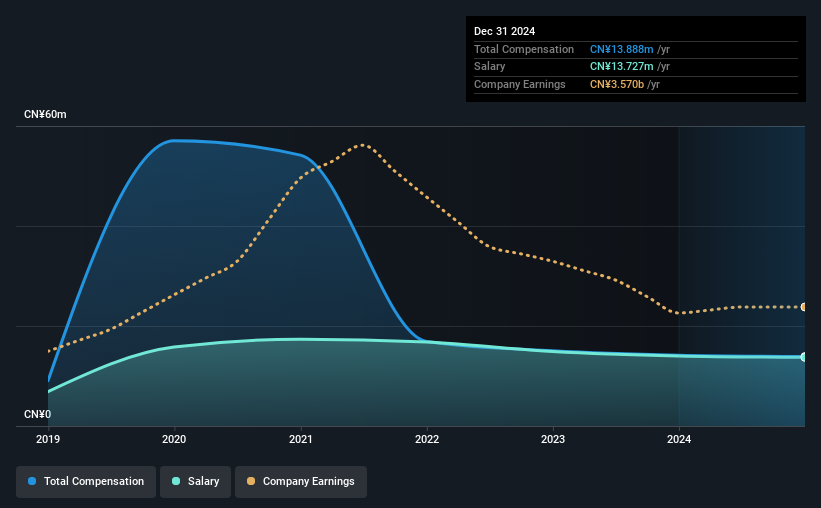Click the Total Compensation tooltip row label

pyautogui.click(x=524, y=49)
